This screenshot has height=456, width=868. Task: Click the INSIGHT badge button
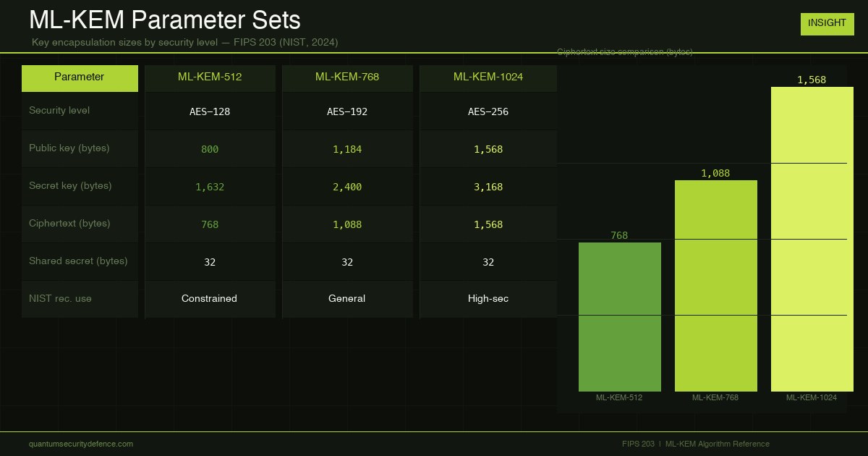tap(827, 23)
